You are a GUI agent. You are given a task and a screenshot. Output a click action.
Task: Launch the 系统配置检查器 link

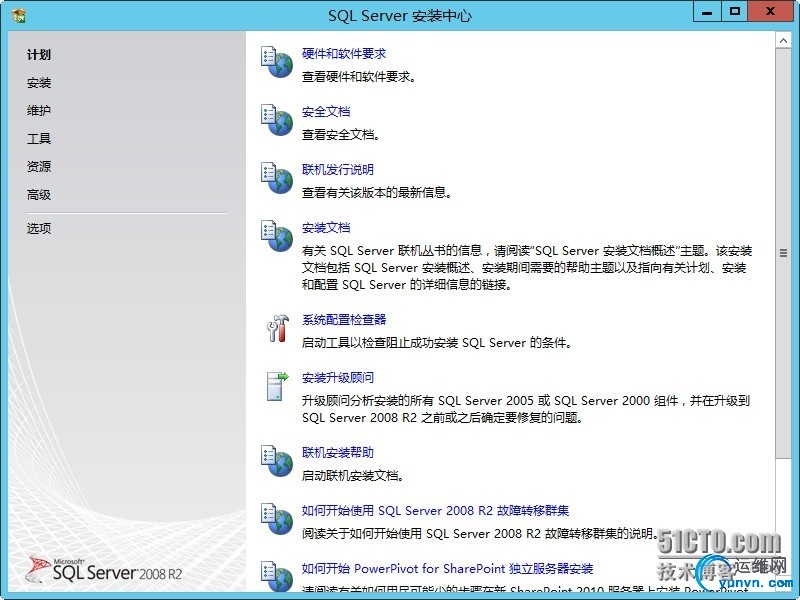pyautogui.click(x=344, y=320)
